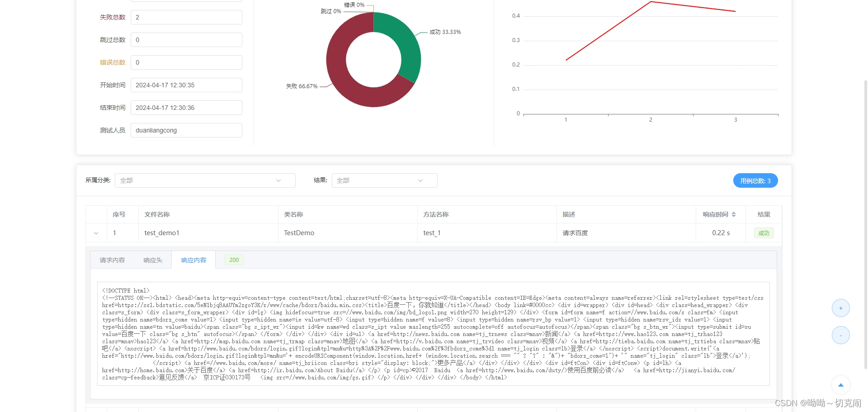Switch to the response headers tab
The height and width of the screenshot is (412, 868).
[x=153, y=260]
